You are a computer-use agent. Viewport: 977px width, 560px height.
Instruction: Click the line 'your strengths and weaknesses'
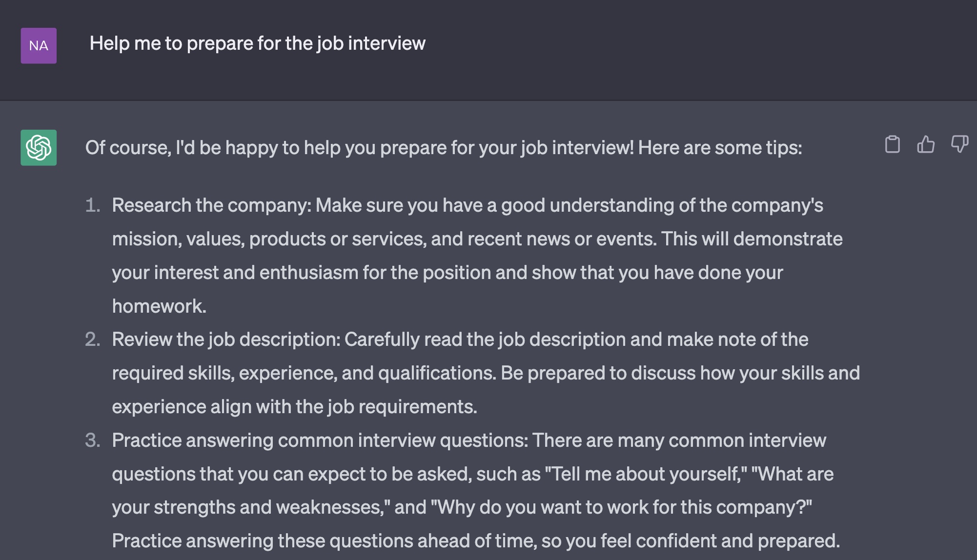pyautogui.click(x=251, y=507)
